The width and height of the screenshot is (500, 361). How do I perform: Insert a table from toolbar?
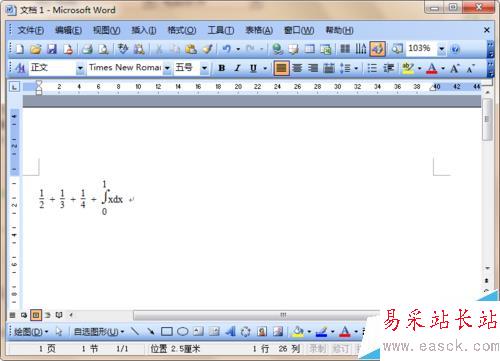click(310, 49)
